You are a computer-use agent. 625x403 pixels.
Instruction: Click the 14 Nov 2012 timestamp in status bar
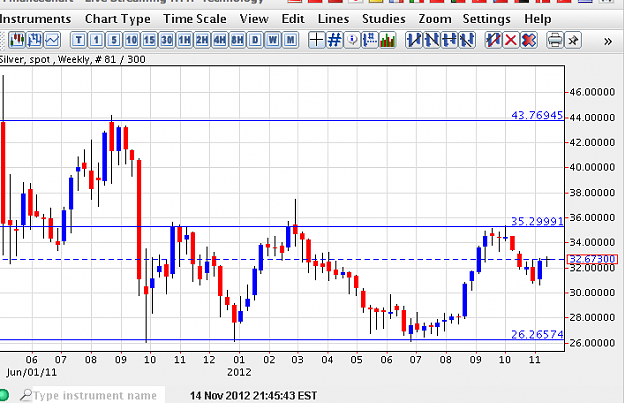(253, 395)
